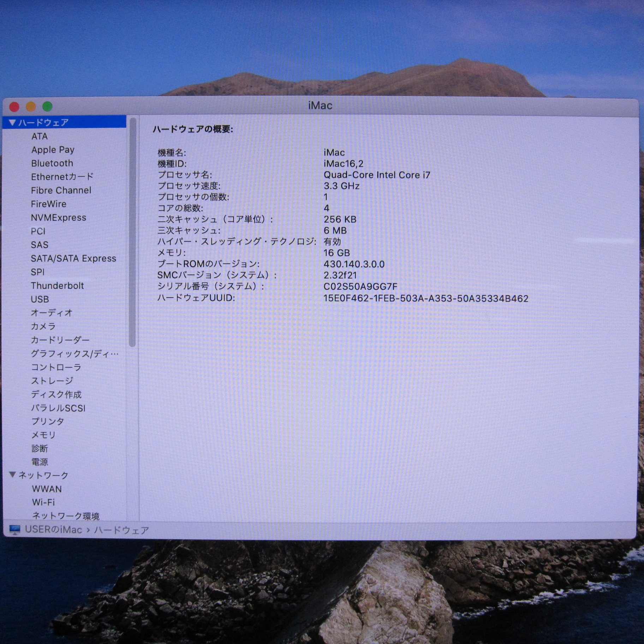Click the computer icon in the path bar
Screen dimensions: 644x644
click(x=15, y=530)
